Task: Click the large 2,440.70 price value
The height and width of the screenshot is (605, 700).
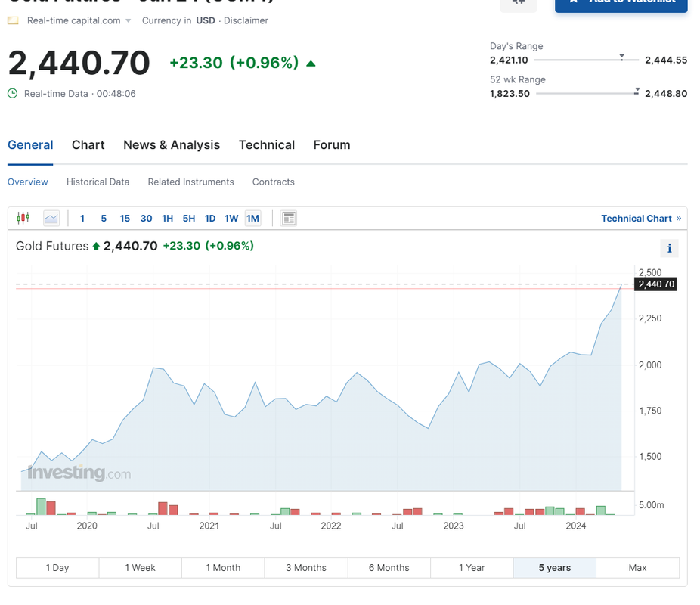Action: coord(79,63)
